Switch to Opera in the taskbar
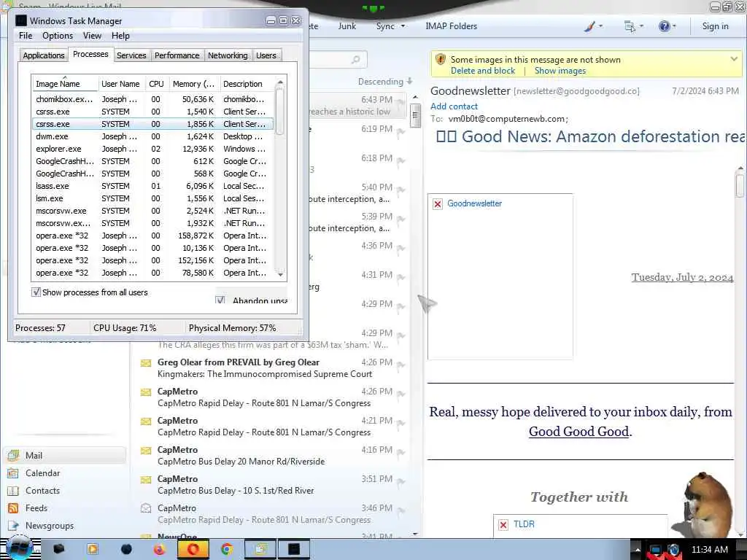Screen dimensions: 747x560 [x=193, y=550]
